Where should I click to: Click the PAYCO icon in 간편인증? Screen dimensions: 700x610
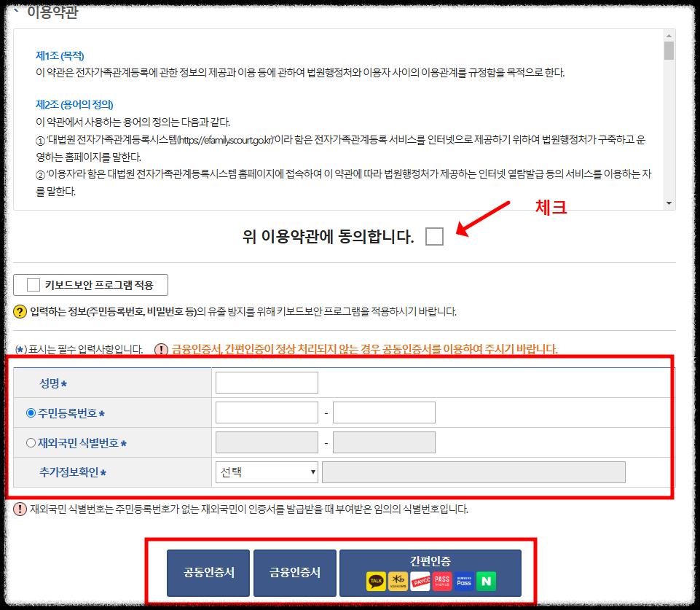pos(420,581)
